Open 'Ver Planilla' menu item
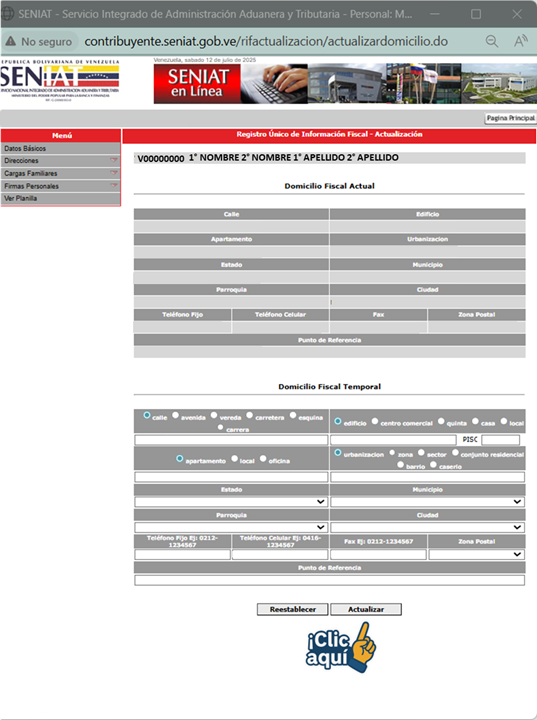Image resolution: width=537 pixels, height=720 pixels. click(x=61, y=198)
